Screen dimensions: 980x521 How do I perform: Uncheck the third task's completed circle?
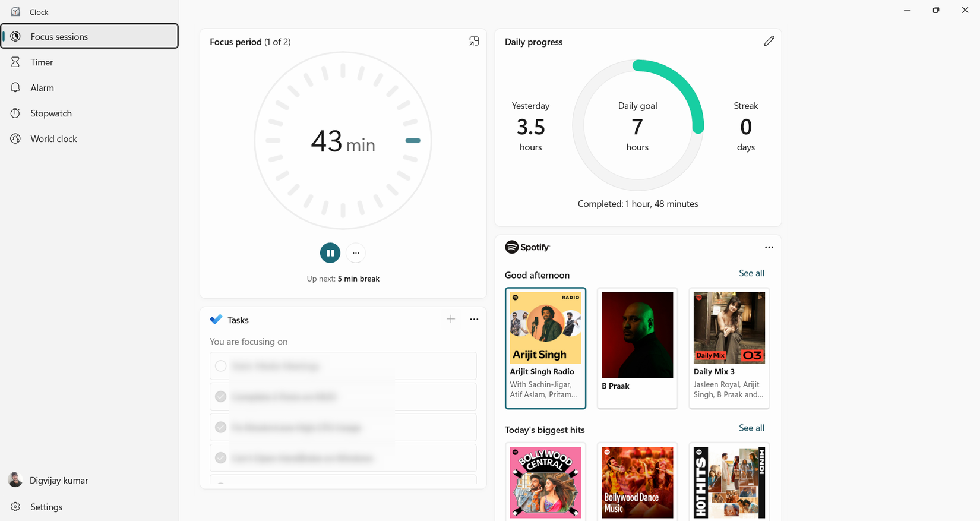point(221,427)
